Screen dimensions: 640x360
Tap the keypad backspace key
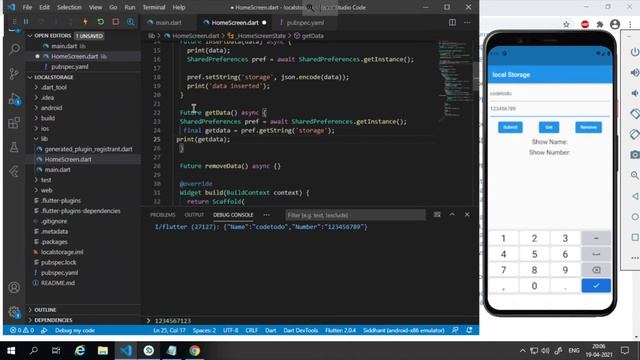[596, 270]
